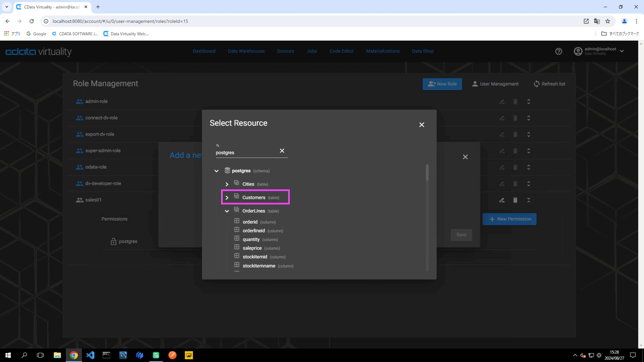This screenshot has height=362, width=644.
Task: Clear the postgres search field with the X icon
Action: [x=282, y=151]
